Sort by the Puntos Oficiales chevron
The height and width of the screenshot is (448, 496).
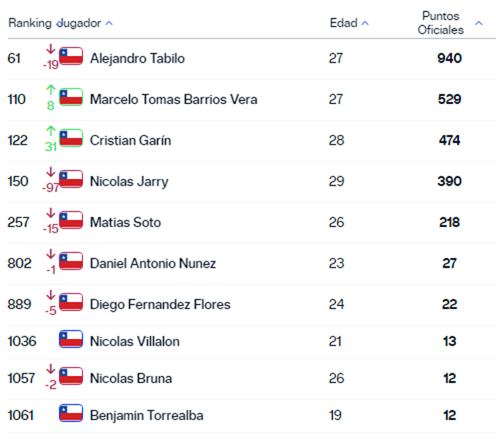(479, 23)
